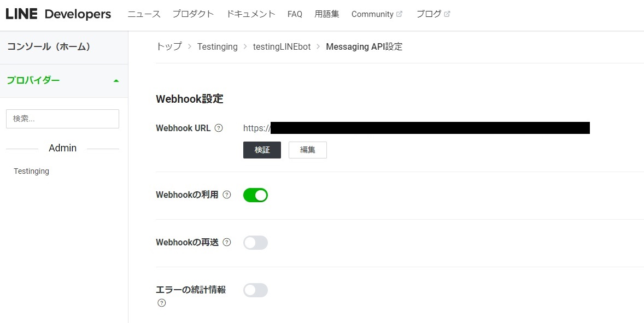
Task: Click the LINE Developers logo
Action: tap(58, 14)
